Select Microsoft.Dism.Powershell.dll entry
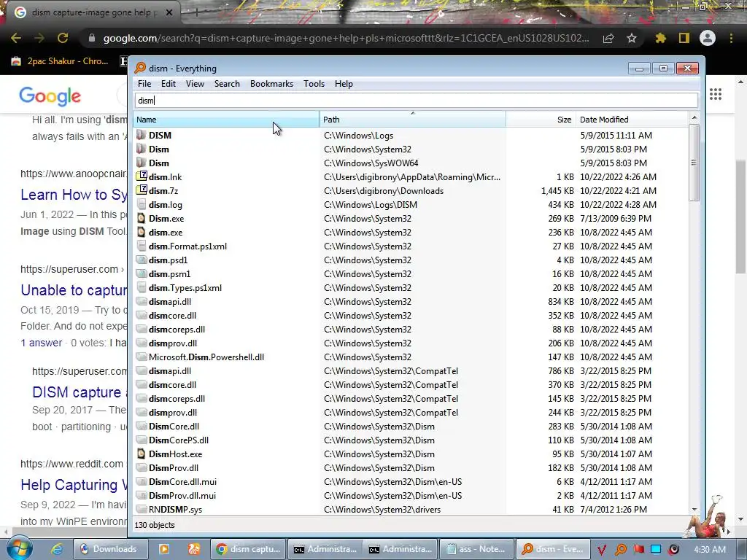This screenshot has height=560, width=747. pos(206,357)
